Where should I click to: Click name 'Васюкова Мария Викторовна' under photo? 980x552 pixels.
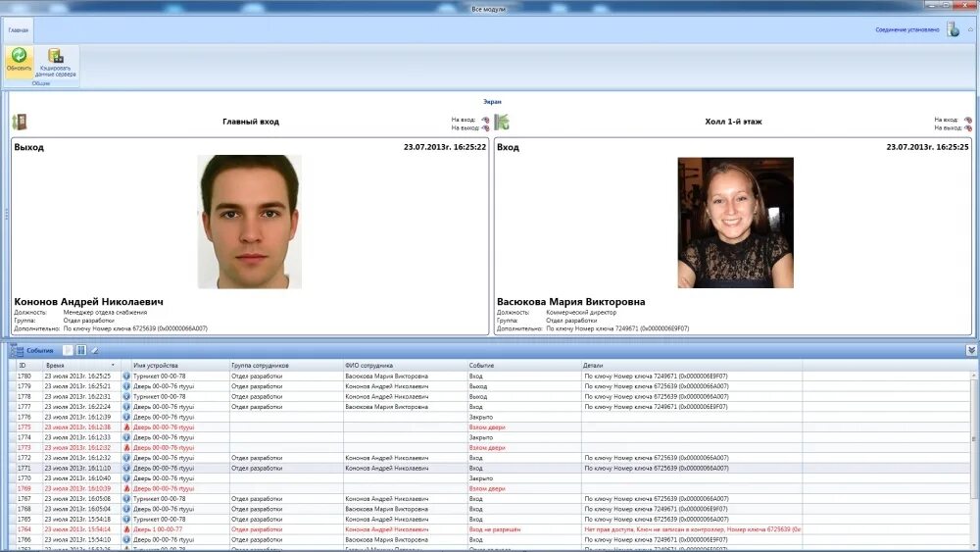[570, 301]
